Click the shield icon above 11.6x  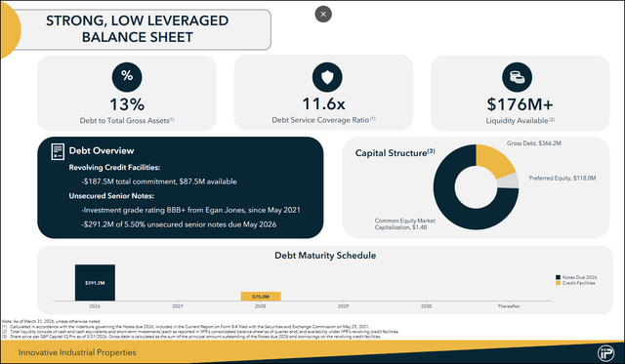coord(327,77)
